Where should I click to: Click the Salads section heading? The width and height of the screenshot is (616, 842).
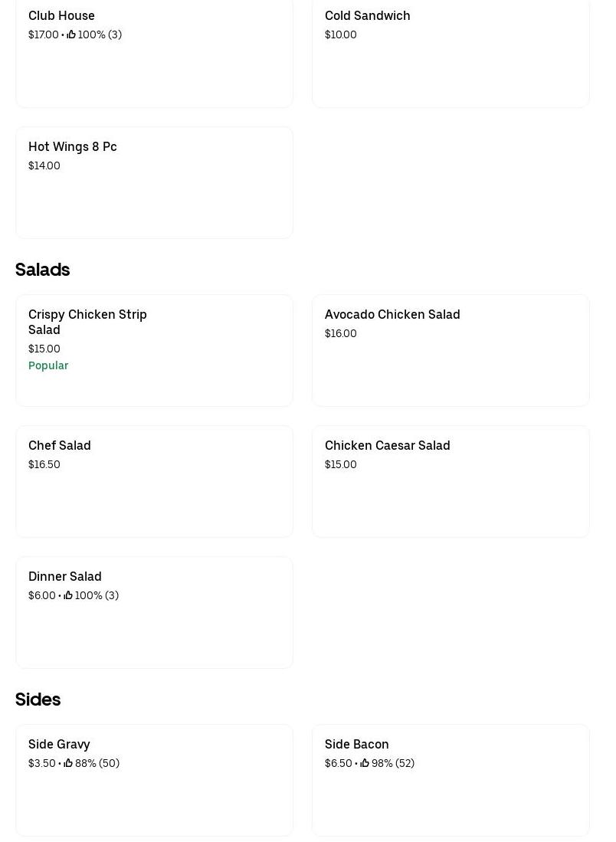tap(43, 270)
